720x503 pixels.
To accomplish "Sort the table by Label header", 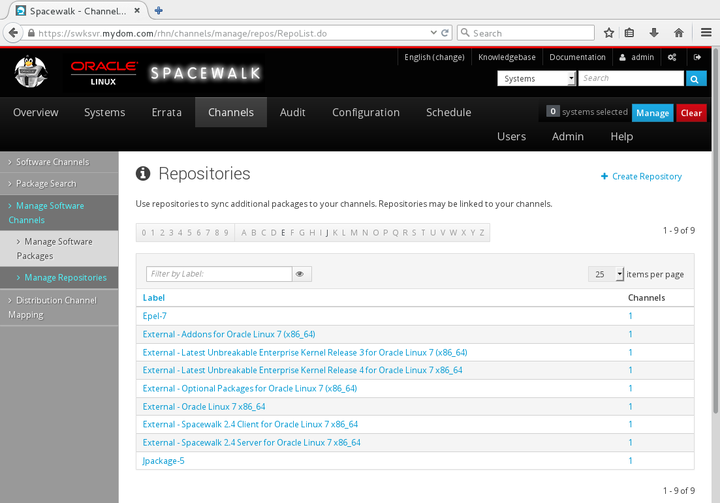I will 153,298.
